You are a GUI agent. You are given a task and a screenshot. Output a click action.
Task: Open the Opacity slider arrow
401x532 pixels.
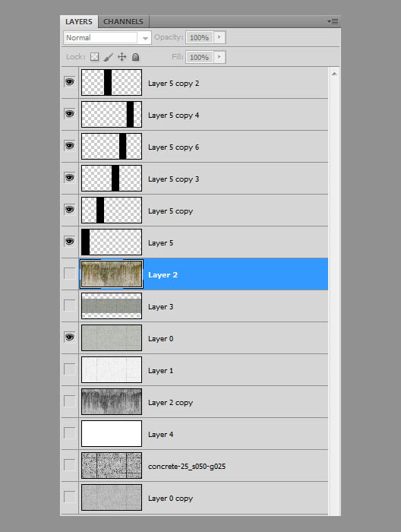click(219, 37)
